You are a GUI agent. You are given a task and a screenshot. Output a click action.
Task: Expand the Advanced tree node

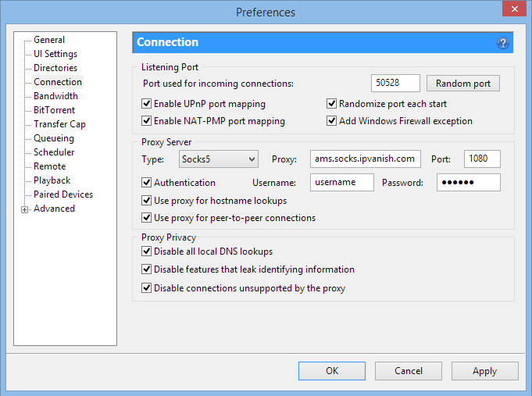(x=24, y=209)
